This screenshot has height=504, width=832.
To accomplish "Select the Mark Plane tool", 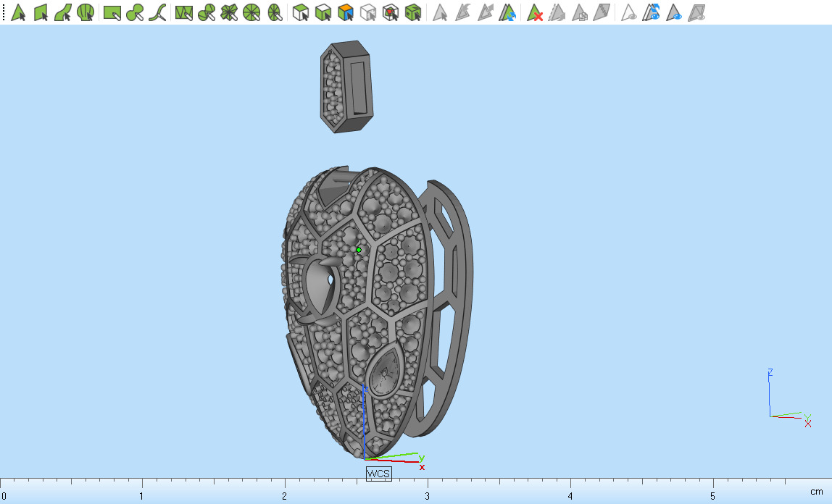I will click(x=41, y=12).
